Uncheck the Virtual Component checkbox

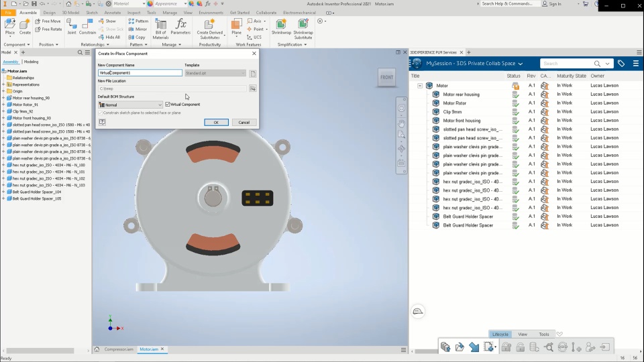(x=168, y=105)
